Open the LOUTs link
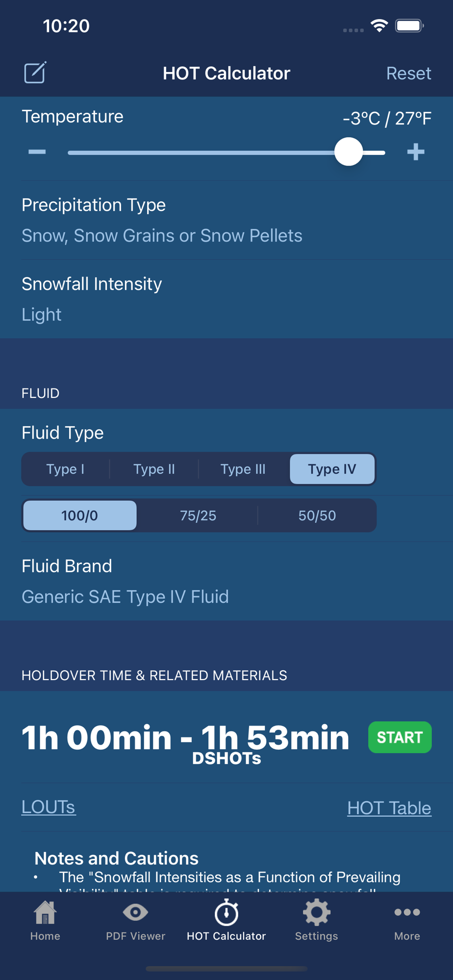This screenshot has width=453, height=980. pyautogui.click(x=49, y=807)
